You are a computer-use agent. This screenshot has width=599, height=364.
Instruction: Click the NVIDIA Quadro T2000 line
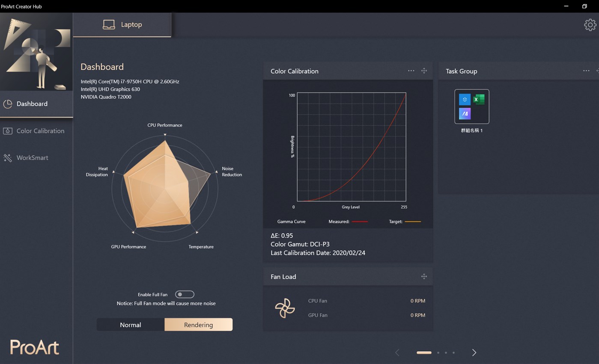[106, 97]
